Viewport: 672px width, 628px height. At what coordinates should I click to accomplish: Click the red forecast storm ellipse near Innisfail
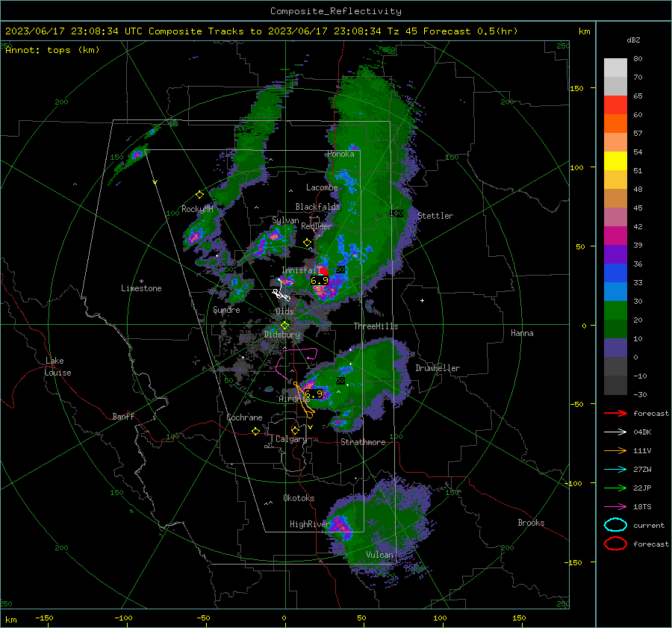pyautogui.click(x=323, y=271)
